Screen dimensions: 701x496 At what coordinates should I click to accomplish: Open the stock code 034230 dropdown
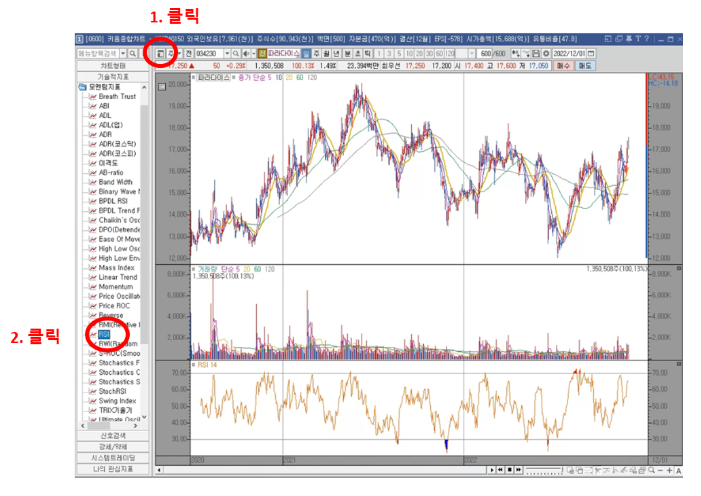[x=227, y=54]
